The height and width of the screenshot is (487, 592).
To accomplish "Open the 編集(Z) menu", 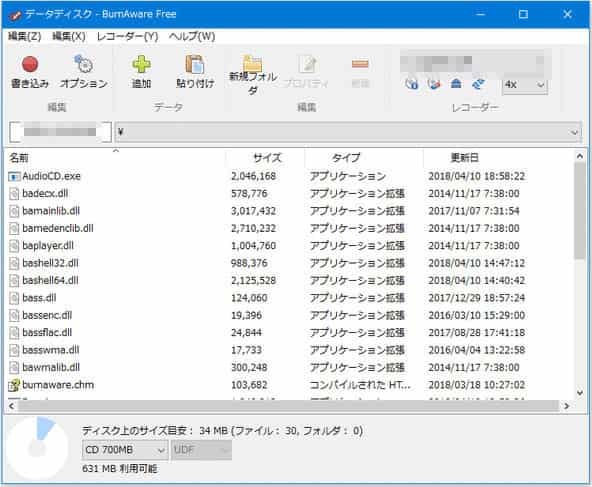I will pyautogui.click(x=25, y=36).
